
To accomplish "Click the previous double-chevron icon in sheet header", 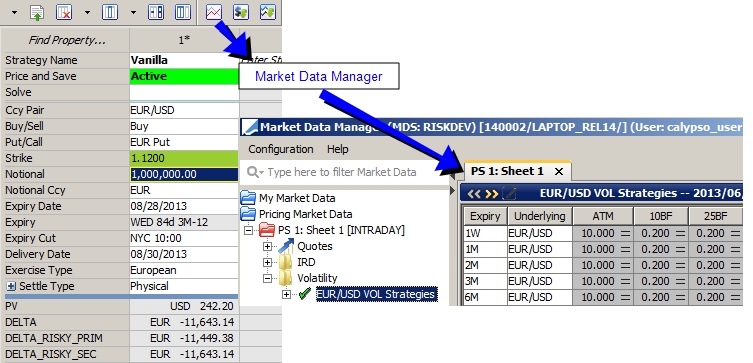I will click(474, 194).
